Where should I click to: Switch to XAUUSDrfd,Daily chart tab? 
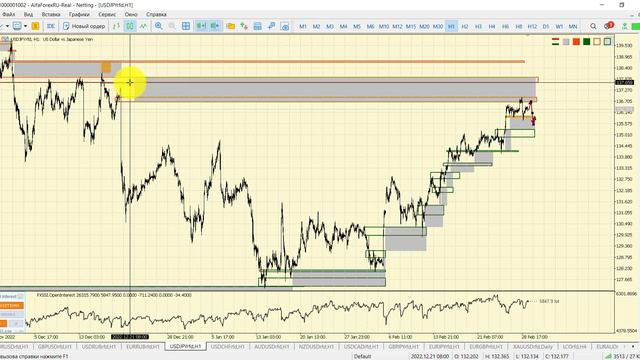point(533,347)
